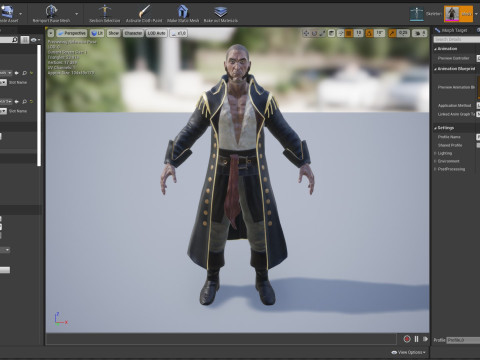Open the rotation snap angle 10° dropdown
Viewport: 480px width, 360px height.
(x=379, y=33)
